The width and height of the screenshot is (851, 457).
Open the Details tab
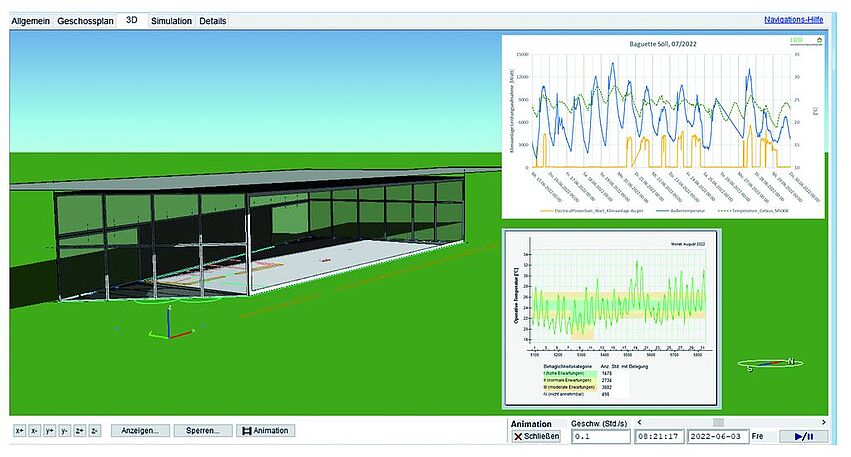coord(212,21)
